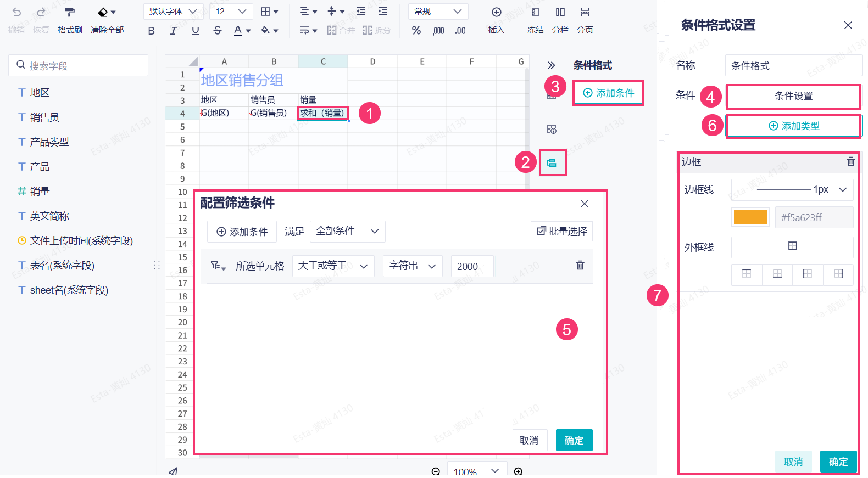Toggle the right border line

point(838,273)
